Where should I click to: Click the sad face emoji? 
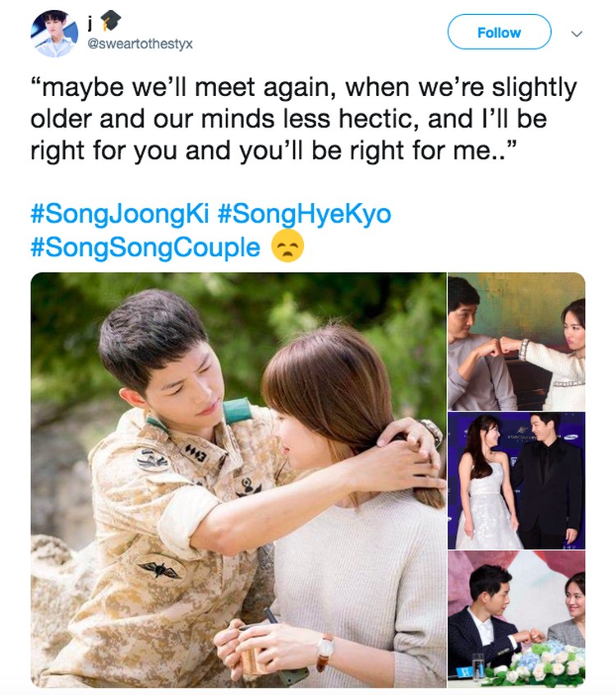pyautogui.click(x=287, y=246)
